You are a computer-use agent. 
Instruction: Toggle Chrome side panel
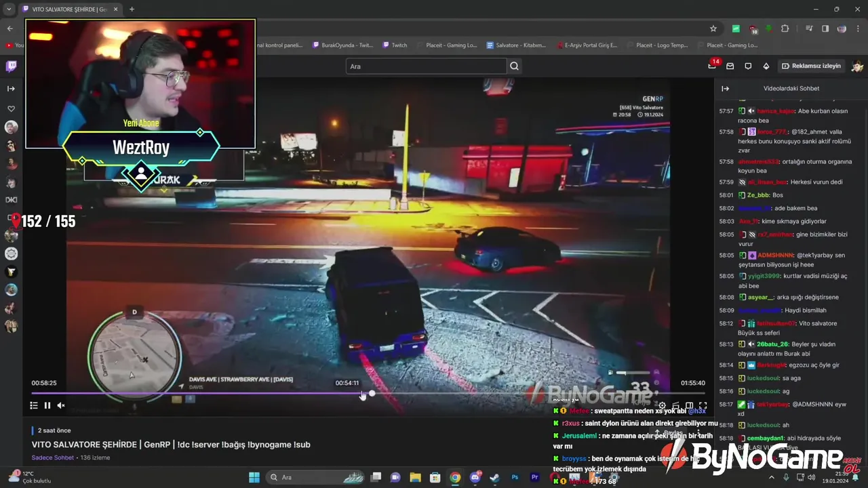(825, 28)
